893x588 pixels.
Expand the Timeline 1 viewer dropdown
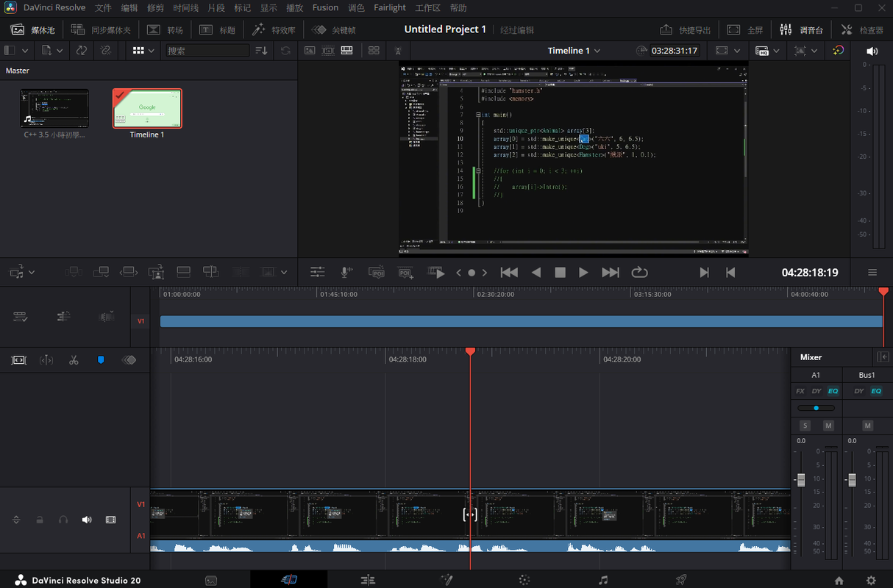click(x=574, y=51)
